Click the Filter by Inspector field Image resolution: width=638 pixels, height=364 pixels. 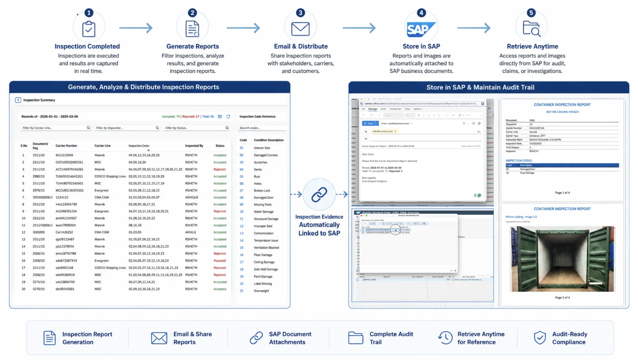pos(127,128)
